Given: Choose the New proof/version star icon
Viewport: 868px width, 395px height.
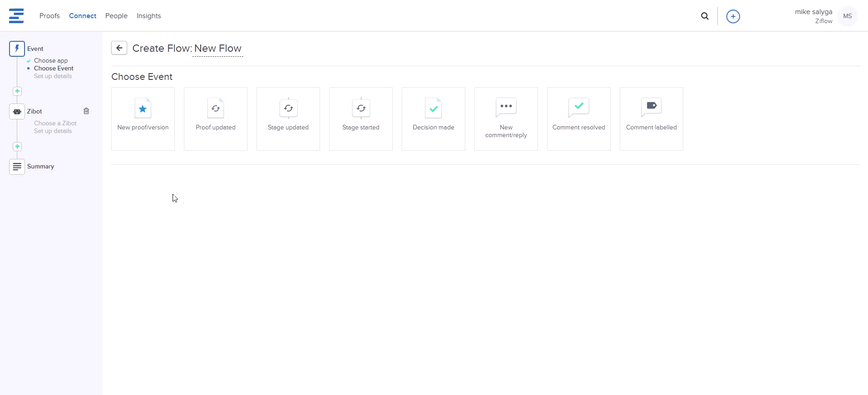Looking at the screenshot, I should [x=143, y=108].
